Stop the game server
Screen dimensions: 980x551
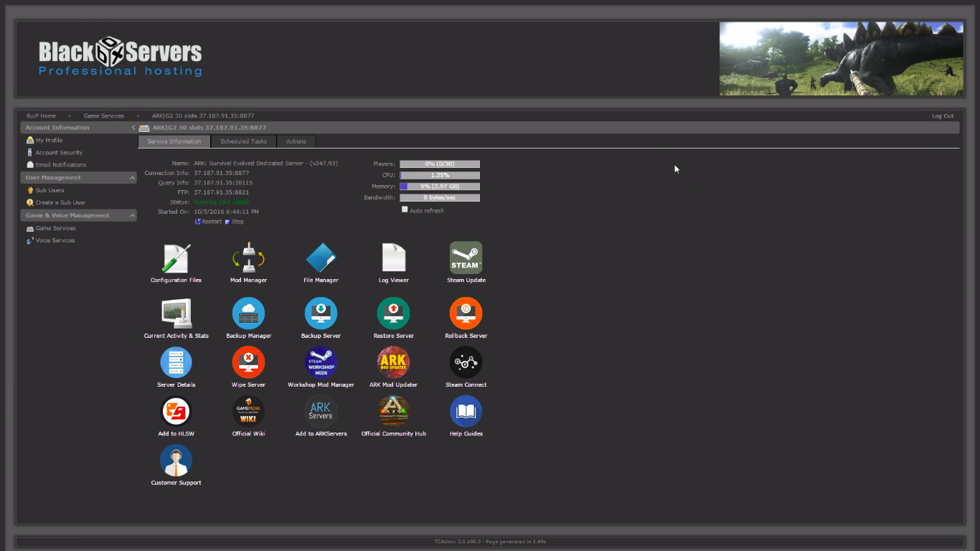click(x=235, y=222)
